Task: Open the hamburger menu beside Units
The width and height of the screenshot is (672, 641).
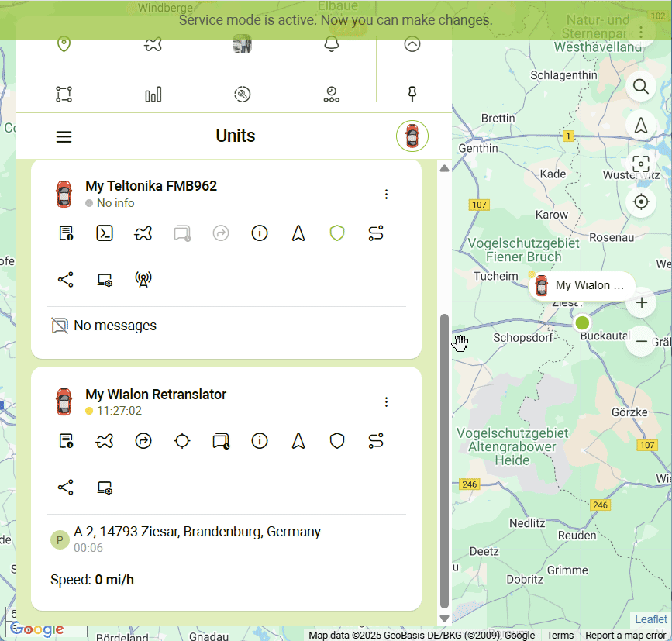Action: (x=64, y=137)
